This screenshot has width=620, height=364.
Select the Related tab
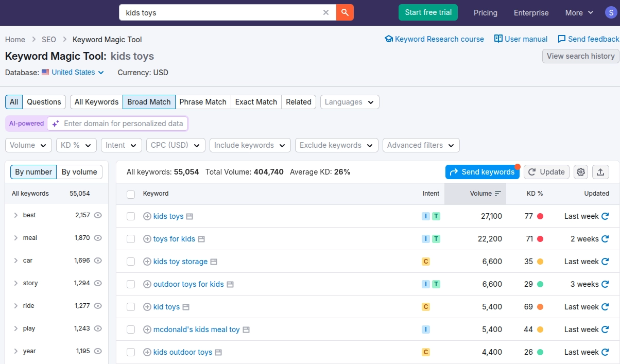pos(299,102)
